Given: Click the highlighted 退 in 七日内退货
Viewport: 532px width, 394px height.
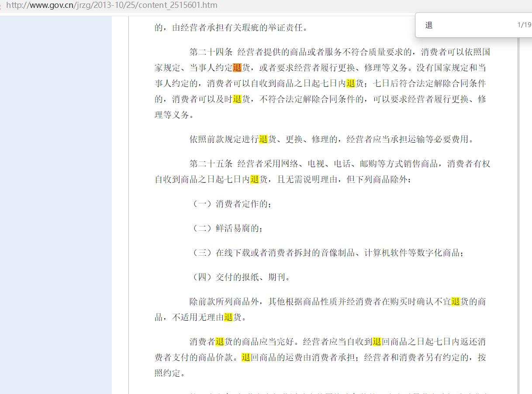Looking at the screenshot, I should pyautogui.click(x=350, y=83).
